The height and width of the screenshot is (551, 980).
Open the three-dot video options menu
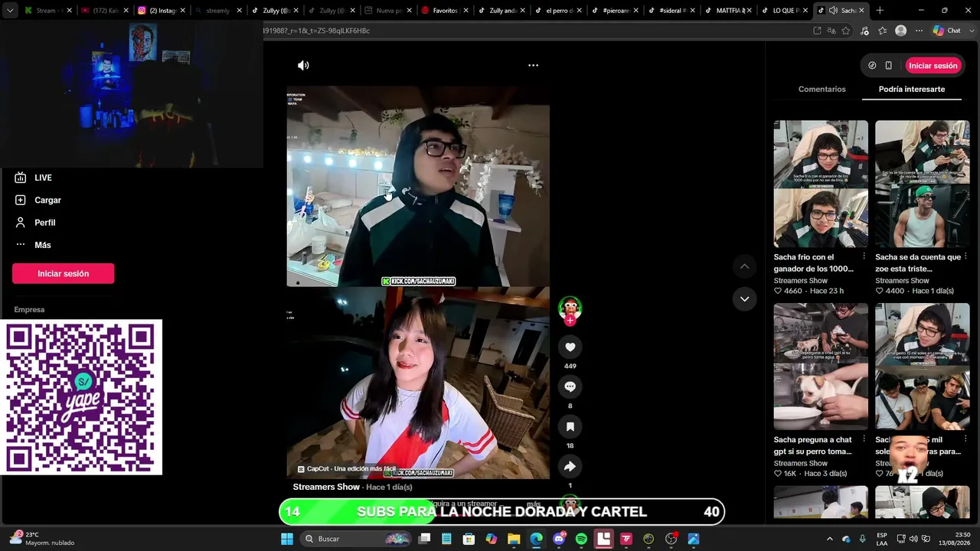[533, 66]
